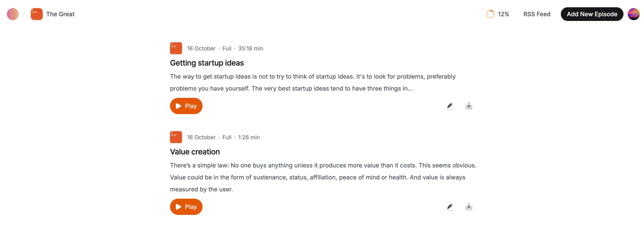The image size is (644, 226).
Task: Edit the Value creation episode
Action: coord(450,207)
